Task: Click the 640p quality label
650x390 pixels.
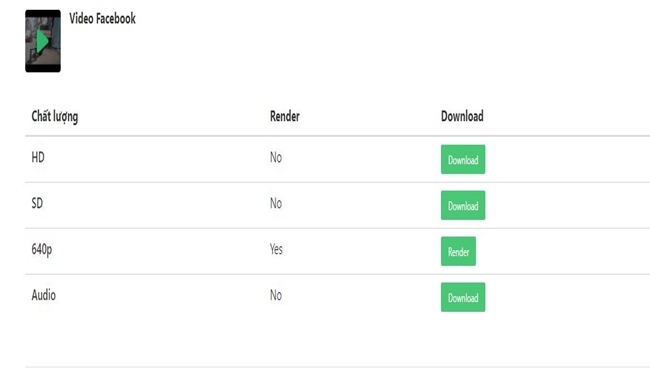Action: [x=41, y=250]
